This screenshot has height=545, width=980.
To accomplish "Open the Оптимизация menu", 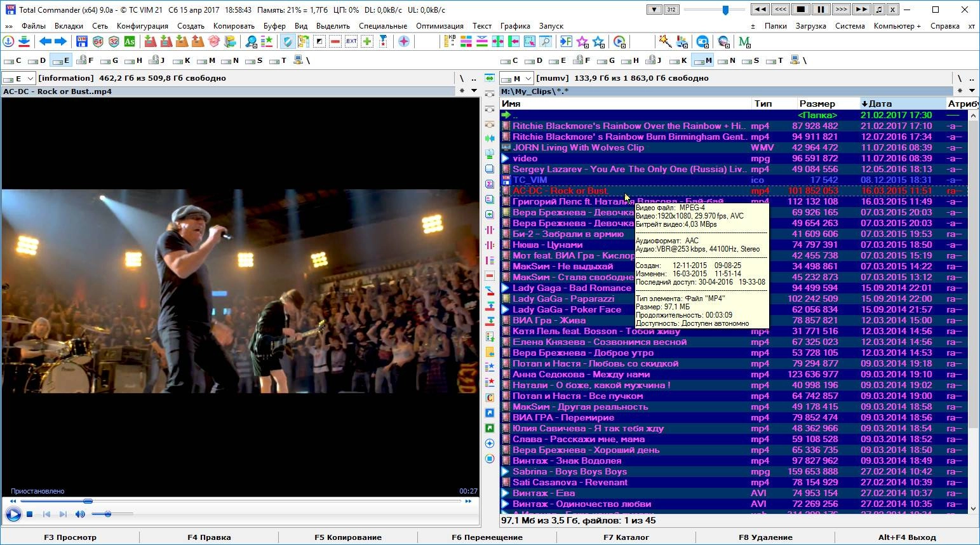I will [440, 26].
